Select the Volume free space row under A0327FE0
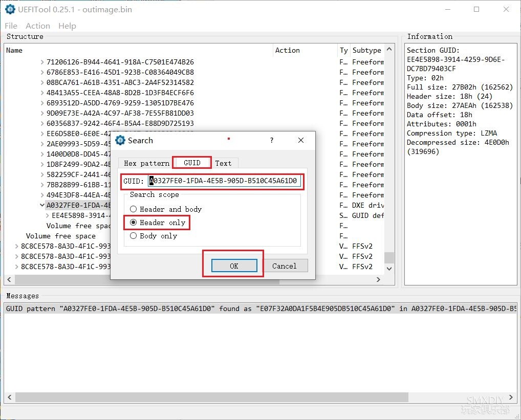This screenshot has height=420, width=521. pos(78,226)
